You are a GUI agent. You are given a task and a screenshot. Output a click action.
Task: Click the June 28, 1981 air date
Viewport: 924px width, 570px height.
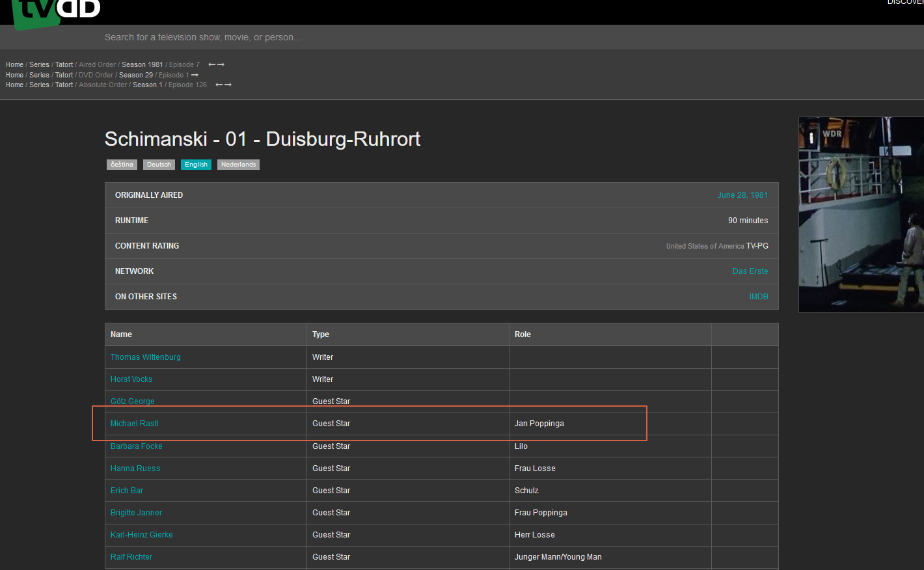742,195
